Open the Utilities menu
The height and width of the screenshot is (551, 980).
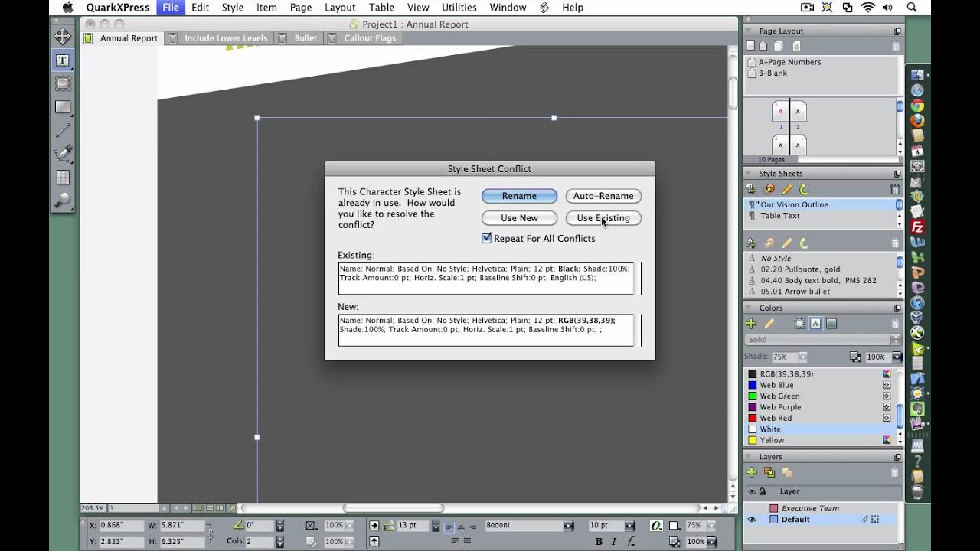pos(459,7)
